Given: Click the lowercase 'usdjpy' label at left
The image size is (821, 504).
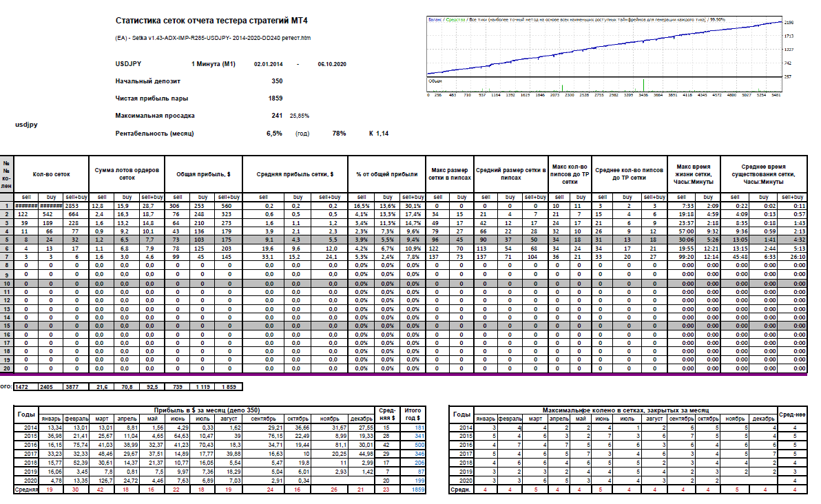Looking at the screenshot, I should 26,125.
